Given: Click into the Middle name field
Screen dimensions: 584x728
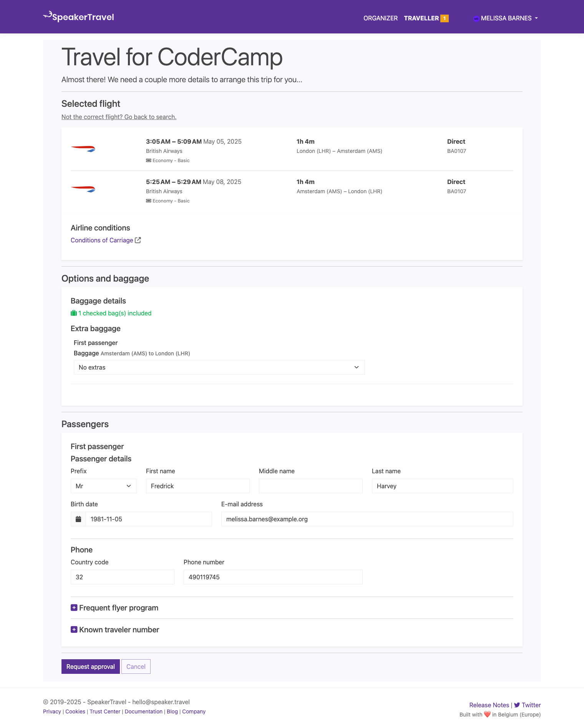Looking at the screenshot, I should point(310,486).
